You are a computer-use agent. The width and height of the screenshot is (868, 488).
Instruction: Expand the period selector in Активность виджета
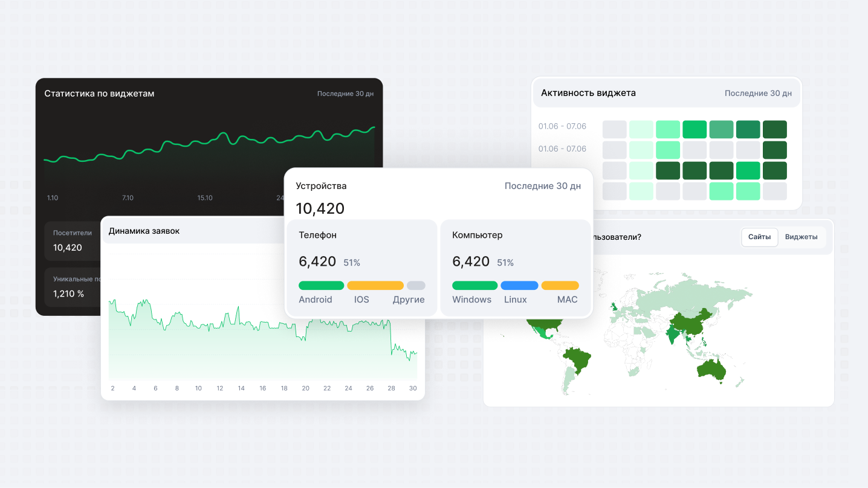(x=758, y=93)
